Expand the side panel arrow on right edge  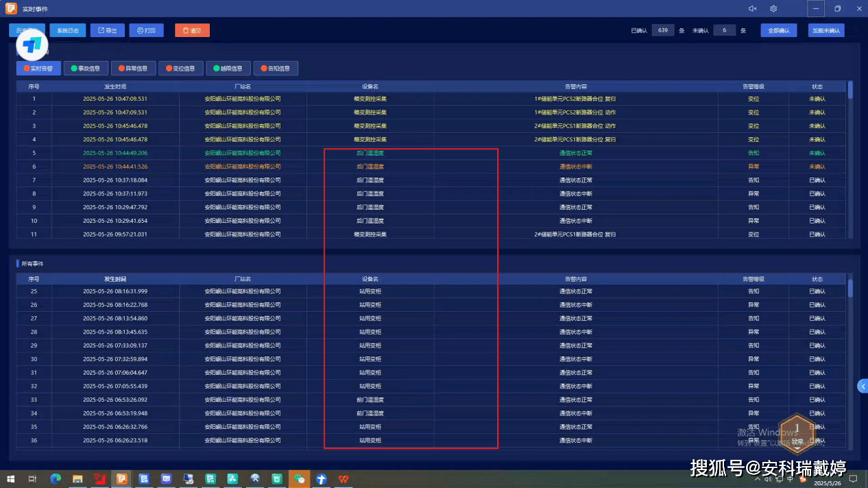pos(863,387)
